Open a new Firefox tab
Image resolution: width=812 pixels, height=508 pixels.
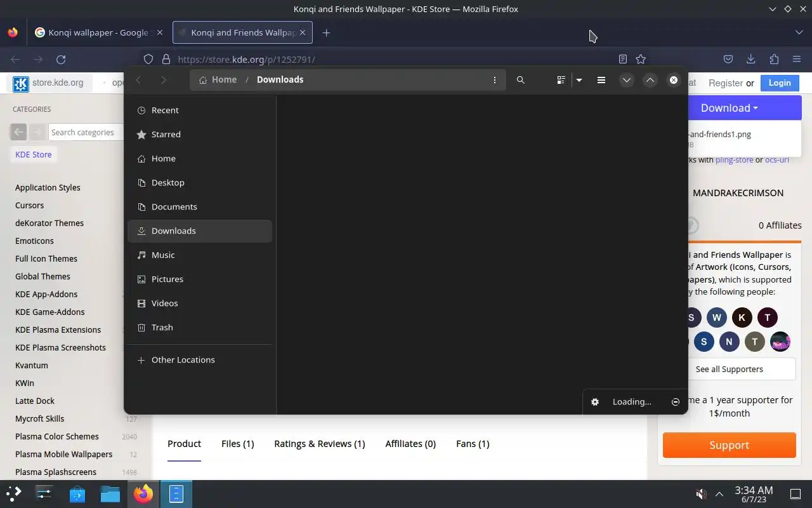point(326,32)
